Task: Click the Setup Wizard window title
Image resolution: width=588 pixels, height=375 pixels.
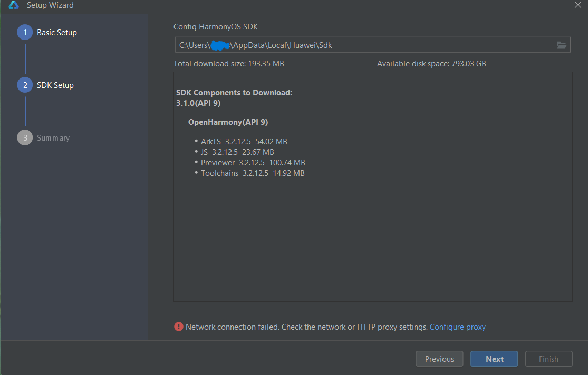Action: 50,5
